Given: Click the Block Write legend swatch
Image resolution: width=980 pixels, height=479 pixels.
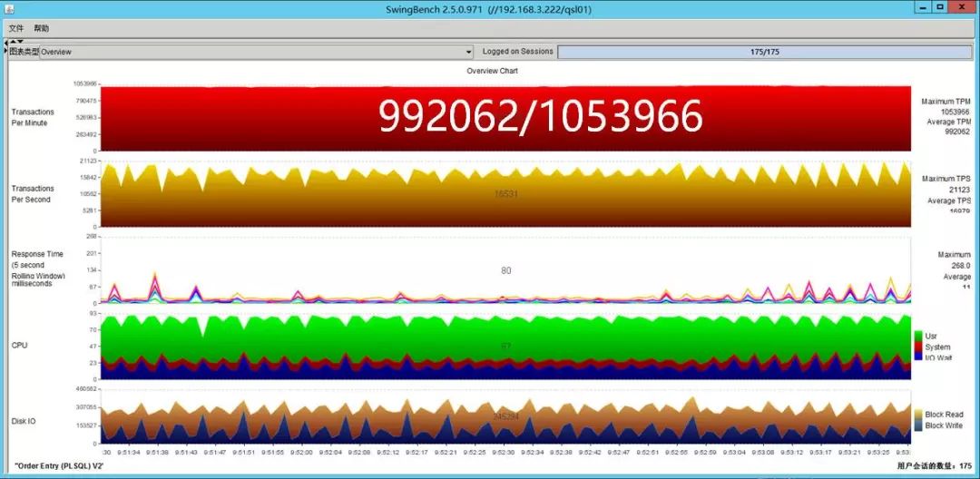Looking at the screenshot, I should coord(918,425).
